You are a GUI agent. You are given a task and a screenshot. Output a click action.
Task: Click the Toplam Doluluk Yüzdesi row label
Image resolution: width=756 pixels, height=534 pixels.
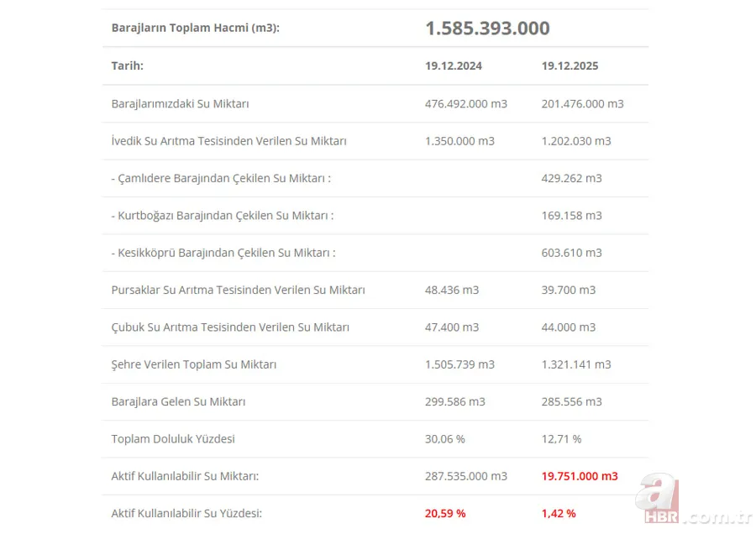pyautogui.click(x=173, y=439)
